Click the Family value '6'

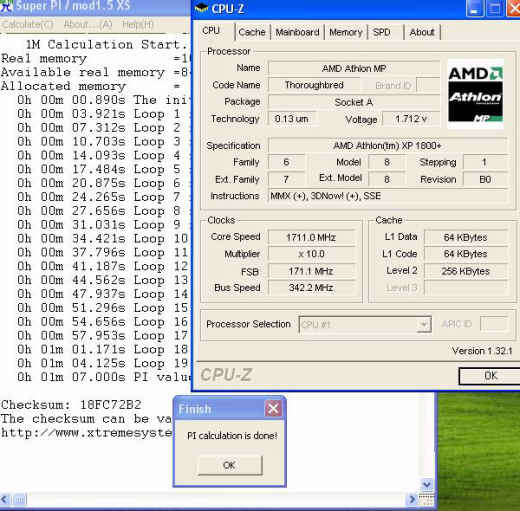pos(286,162)
